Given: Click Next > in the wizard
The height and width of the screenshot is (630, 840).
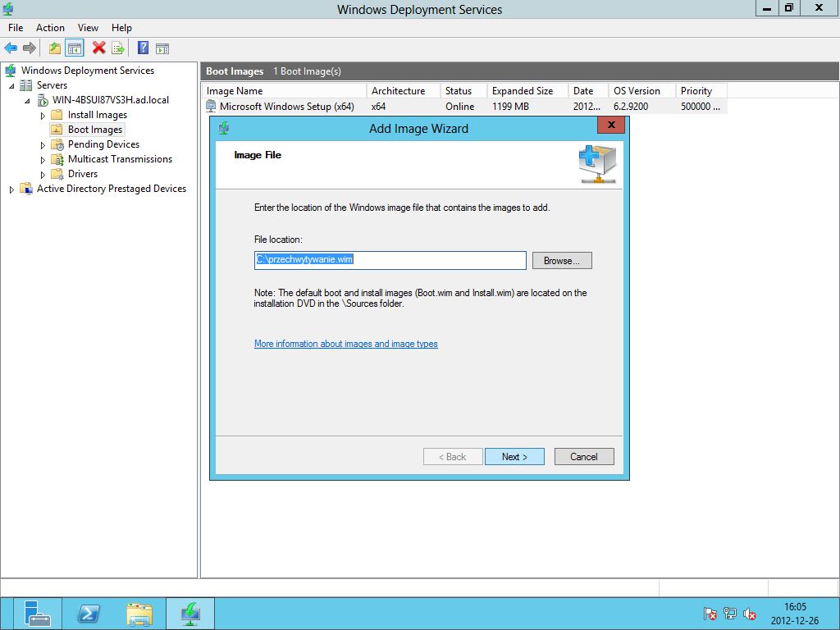Looking at the screenshot, I should (x=515, y=456).
